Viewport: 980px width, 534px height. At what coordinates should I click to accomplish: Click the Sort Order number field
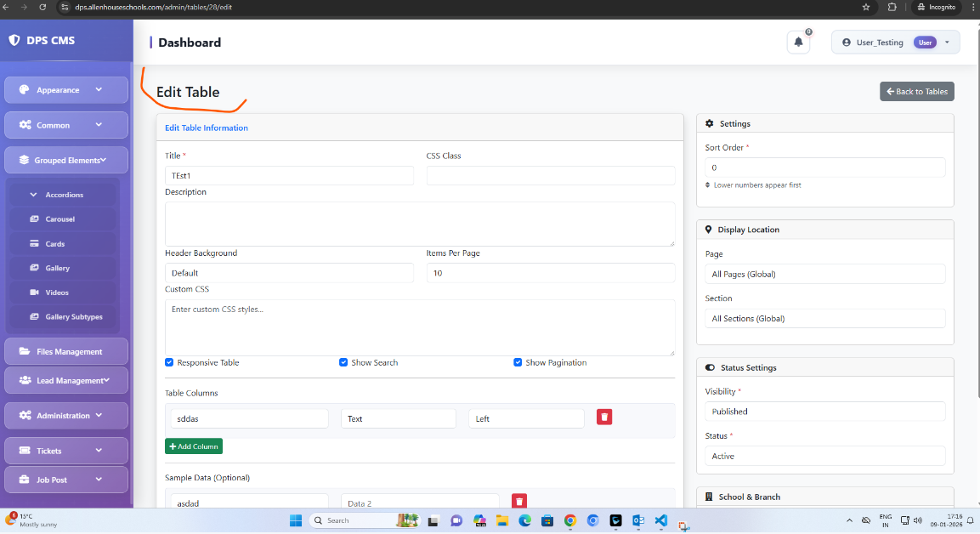[824, 168]
